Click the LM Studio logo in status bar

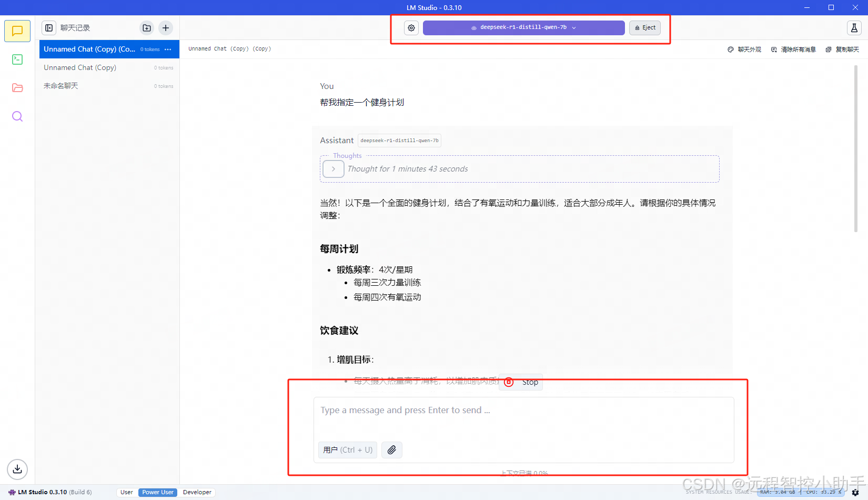pos(12,493)
